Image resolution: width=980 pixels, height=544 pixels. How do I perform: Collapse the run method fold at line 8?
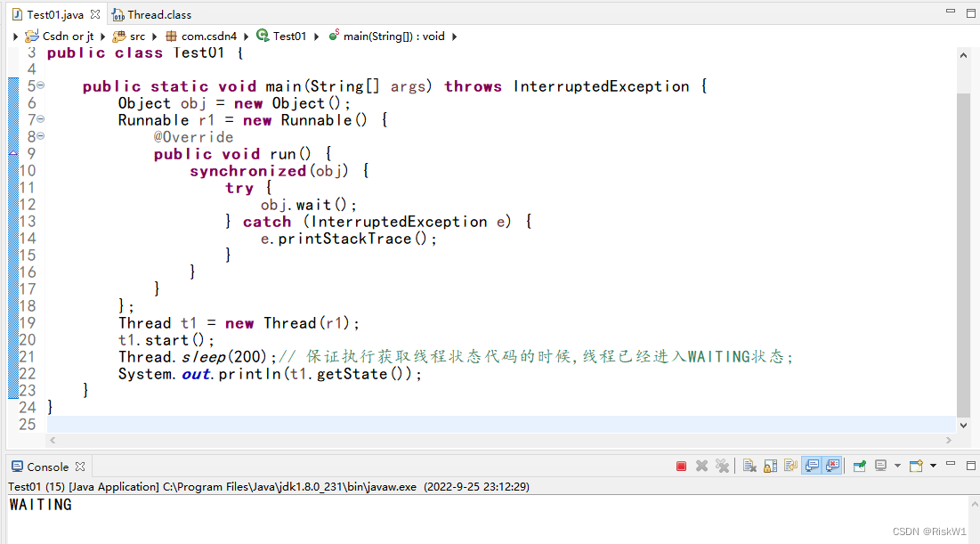pos(41,135)
